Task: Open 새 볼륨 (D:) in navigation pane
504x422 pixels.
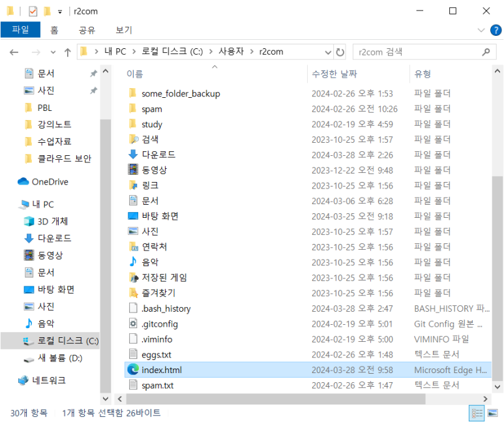Action: [60, 358]
